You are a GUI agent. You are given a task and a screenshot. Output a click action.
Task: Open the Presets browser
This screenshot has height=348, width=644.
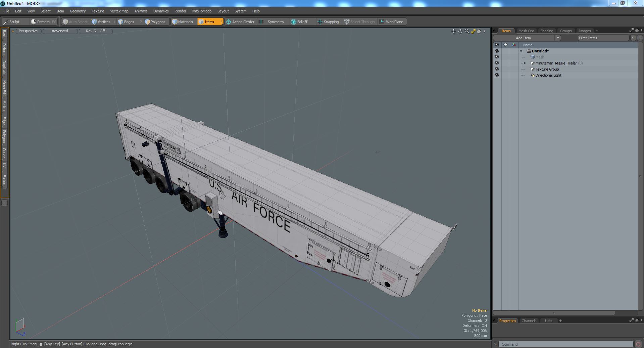[x=44, y=22]
